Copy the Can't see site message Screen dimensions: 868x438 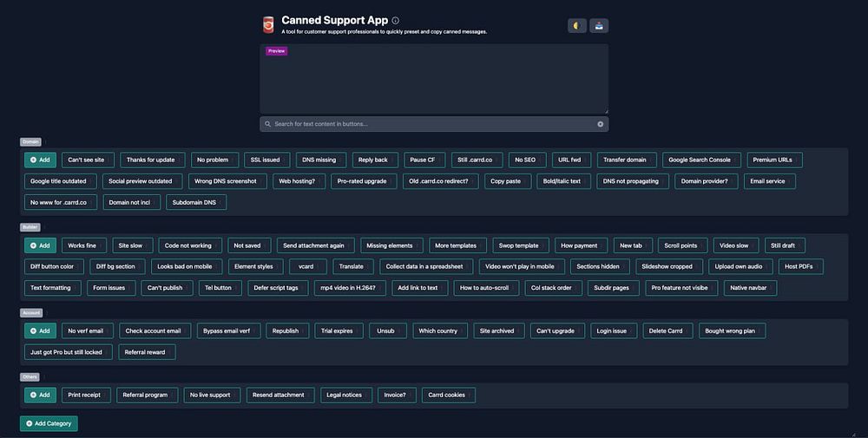(x=88, y=160)
